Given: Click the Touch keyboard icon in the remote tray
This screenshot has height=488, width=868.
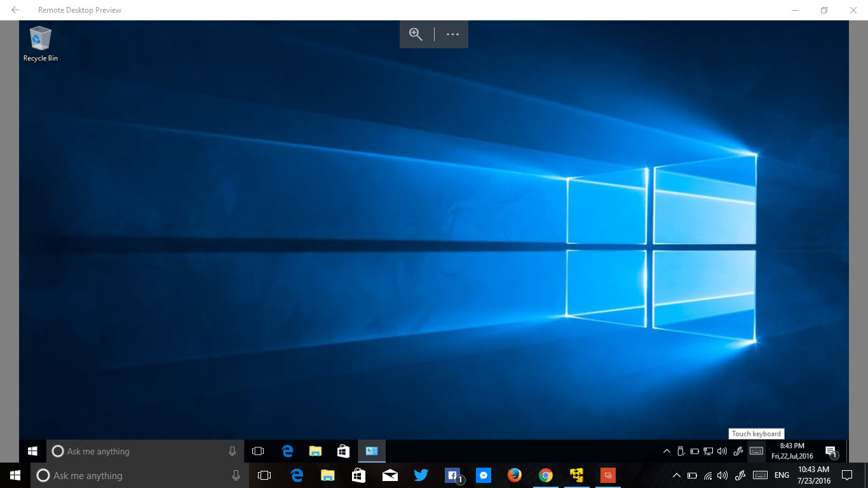Looking at the screenshot, I should [756, 451].
